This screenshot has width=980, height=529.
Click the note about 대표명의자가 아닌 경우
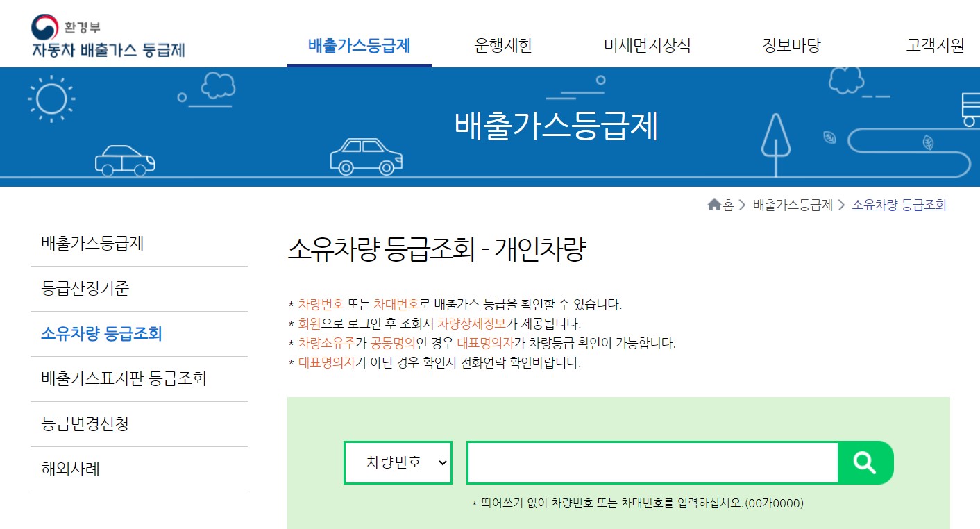434,362
